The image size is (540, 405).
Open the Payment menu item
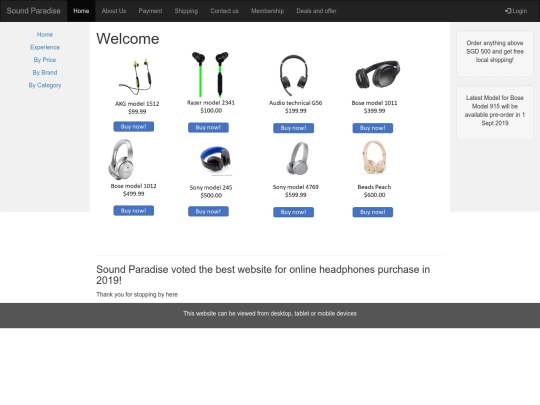150,11
